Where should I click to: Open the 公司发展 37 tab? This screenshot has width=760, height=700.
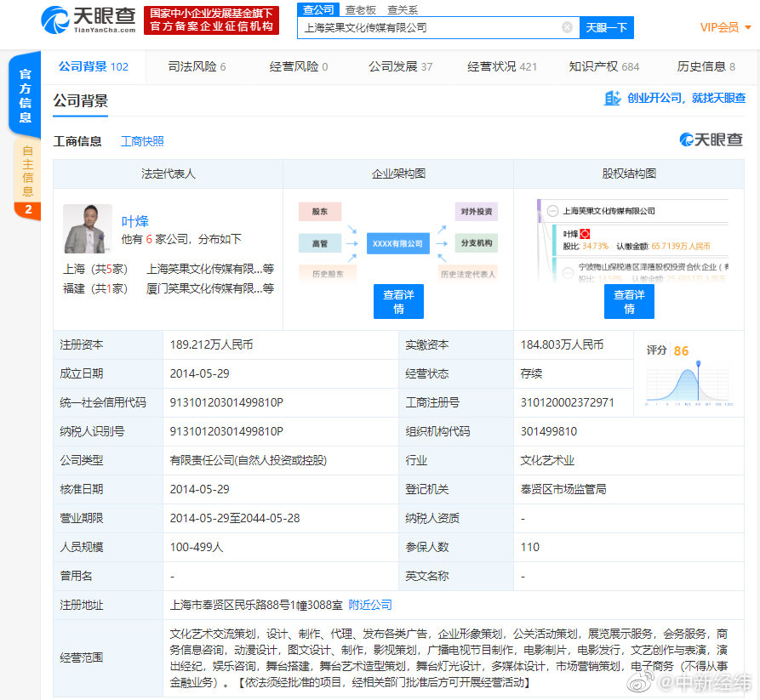pyautogui.click(x=400, y=67)
